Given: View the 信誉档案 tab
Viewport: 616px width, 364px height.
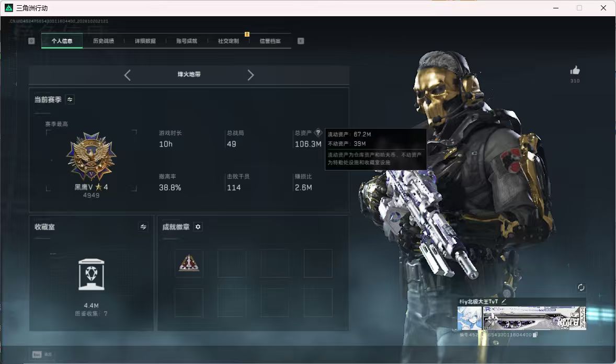Looking at the screenshot, I should coord(270,41).
